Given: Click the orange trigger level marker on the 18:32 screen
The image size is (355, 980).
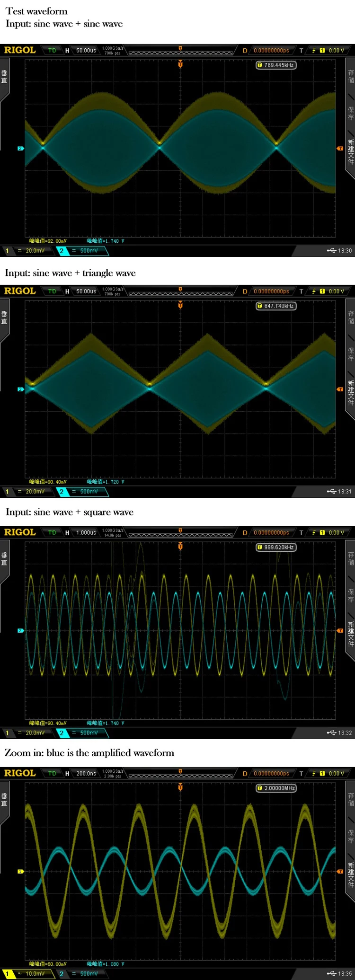Looking at the screenshot, I should (340, 631).
